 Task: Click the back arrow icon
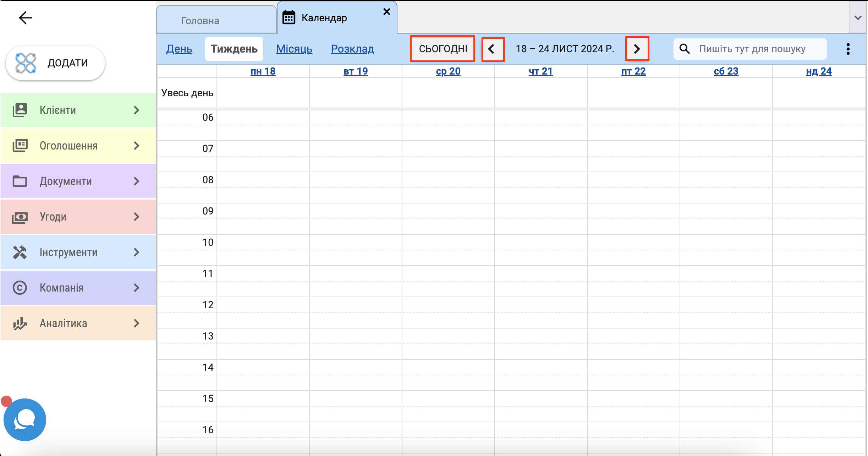tap(25, 18)
